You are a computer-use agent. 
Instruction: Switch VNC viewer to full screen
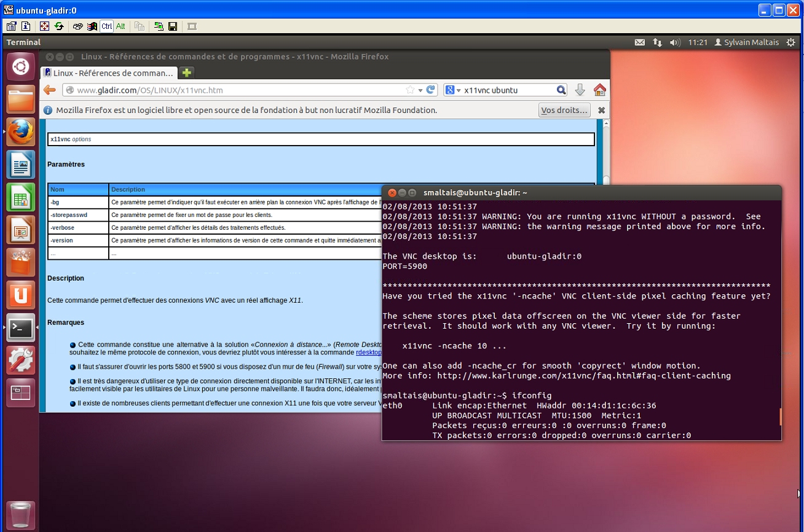44,26
